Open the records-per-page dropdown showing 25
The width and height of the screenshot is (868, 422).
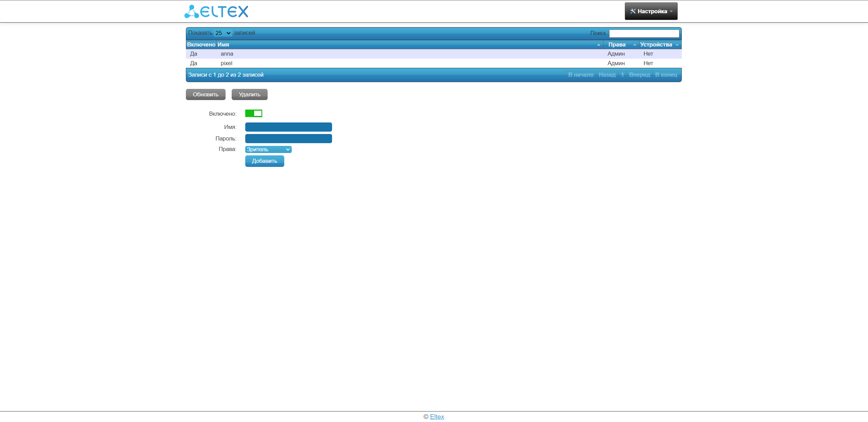point(223,33)
